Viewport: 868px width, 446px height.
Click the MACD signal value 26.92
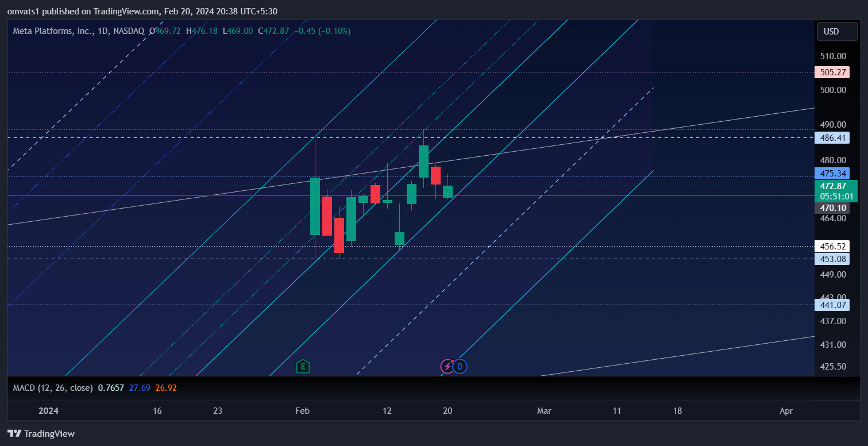[x=166, y=388]
